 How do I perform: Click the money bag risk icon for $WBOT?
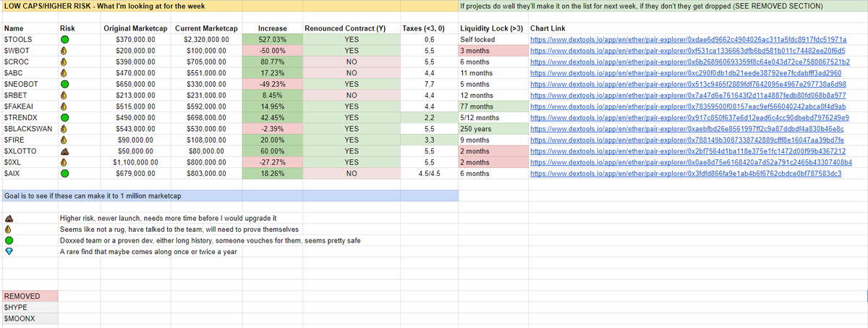click(64, 51)
